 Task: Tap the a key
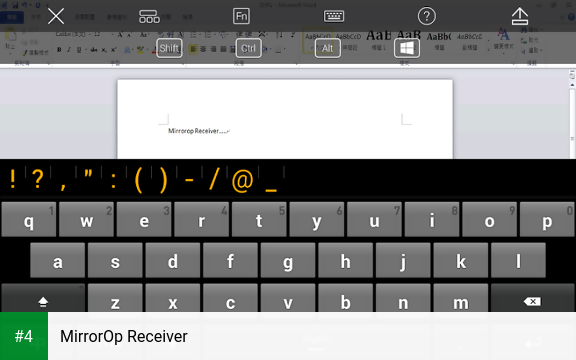click(x=58, y=260)
